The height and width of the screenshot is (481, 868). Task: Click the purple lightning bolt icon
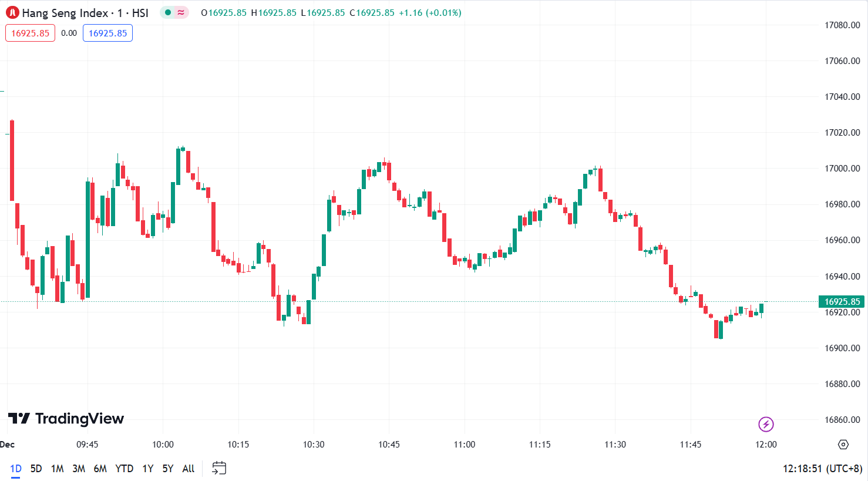[x=766, y=424]
